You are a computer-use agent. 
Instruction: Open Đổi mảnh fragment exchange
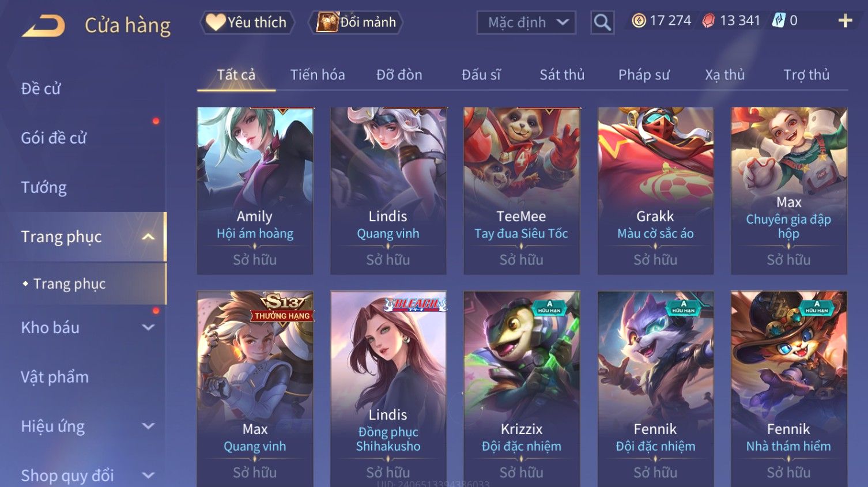[356, 22]
